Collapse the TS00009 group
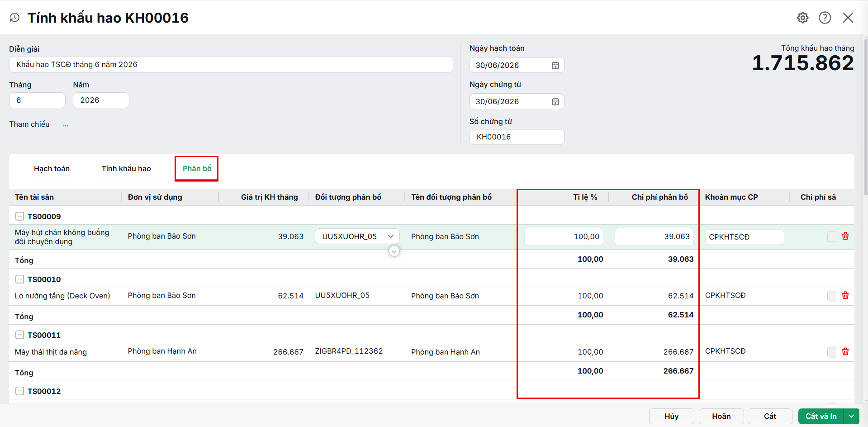Viewport: 868px width, 427px height. click(x=19, y=216)
